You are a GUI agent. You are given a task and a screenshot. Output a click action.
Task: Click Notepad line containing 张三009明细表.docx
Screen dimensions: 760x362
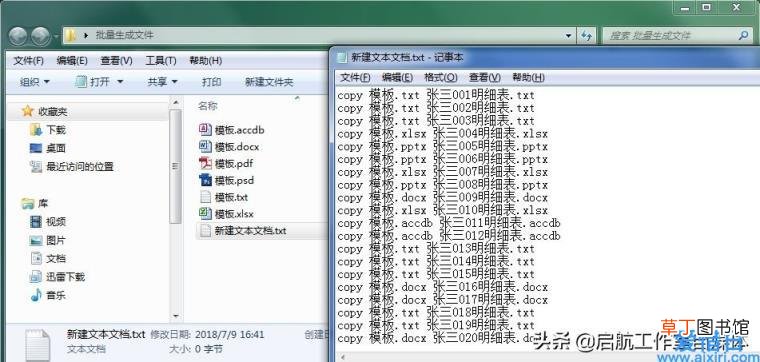(443, 198)
